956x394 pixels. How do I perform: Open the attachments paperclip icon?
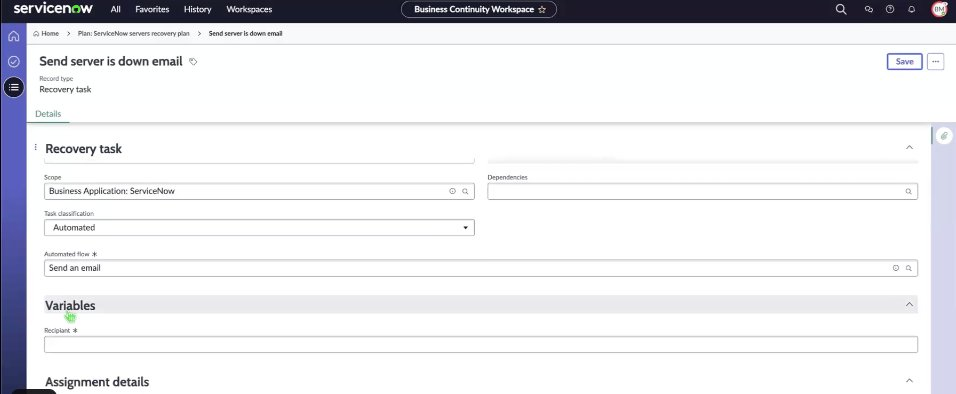tap(944, 136)
